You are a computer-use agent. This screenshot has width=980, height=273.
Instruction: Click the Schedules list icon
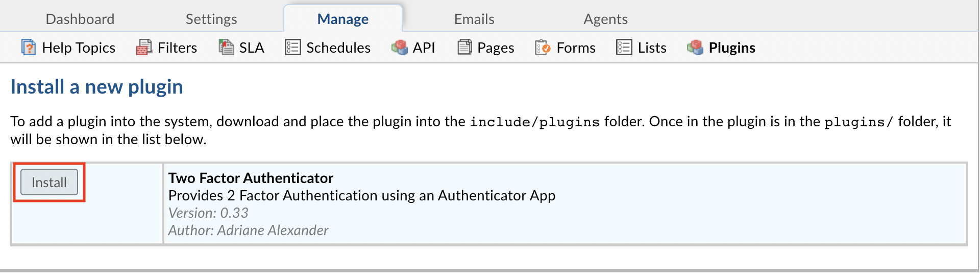(292, 47)
